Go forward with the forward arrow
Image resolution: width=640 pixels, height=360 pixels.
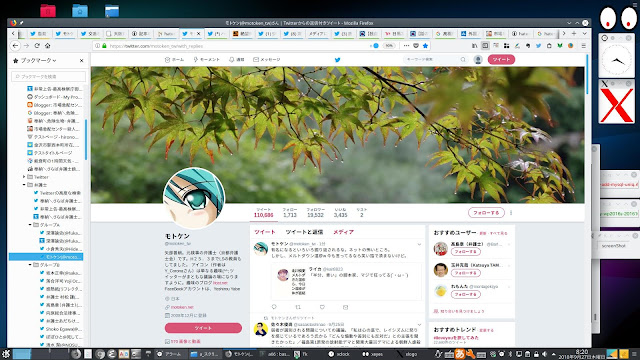(27, 46)
